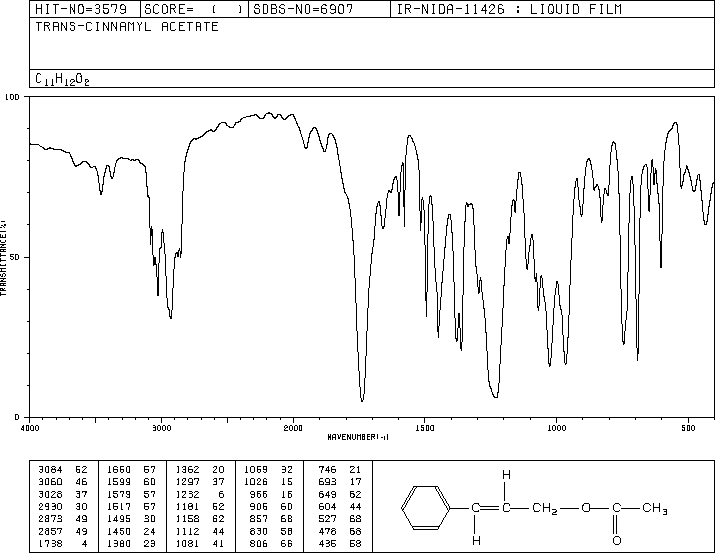The image size is (715, 553).
Task: Click the 4000 x-axis tick label
Action: click(x=30, y=428)
